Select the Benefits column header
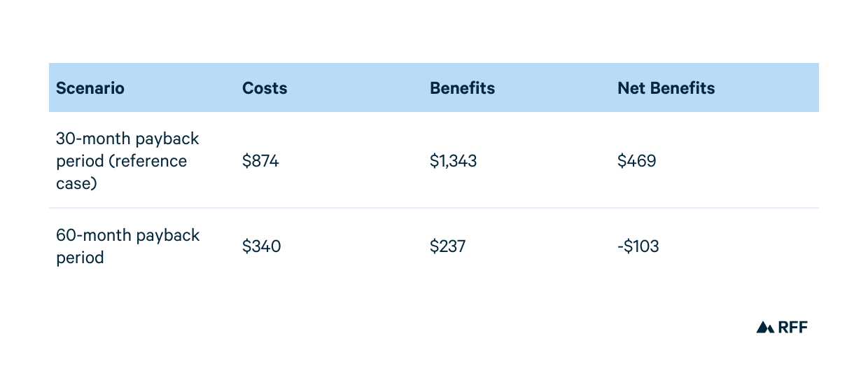Viewport: 868px width, 385px height. click(x=462, y=88)
